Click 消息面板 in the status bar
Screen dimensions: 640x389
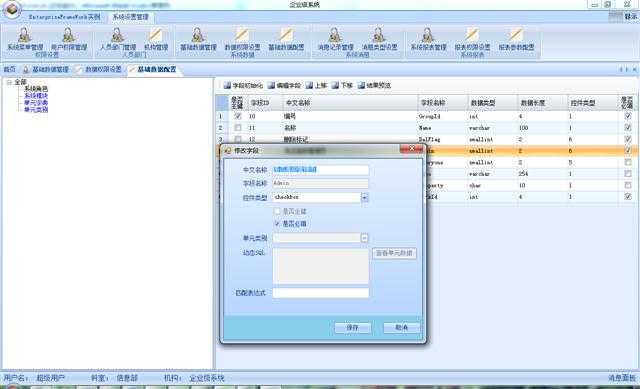[x=622, y=378]
